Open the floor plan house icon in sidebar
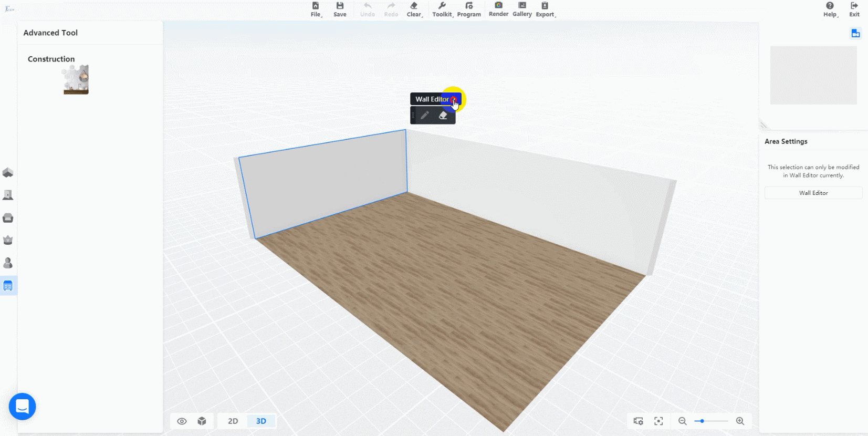The height and width of the screenshot is (436, 868). point(8,172)
